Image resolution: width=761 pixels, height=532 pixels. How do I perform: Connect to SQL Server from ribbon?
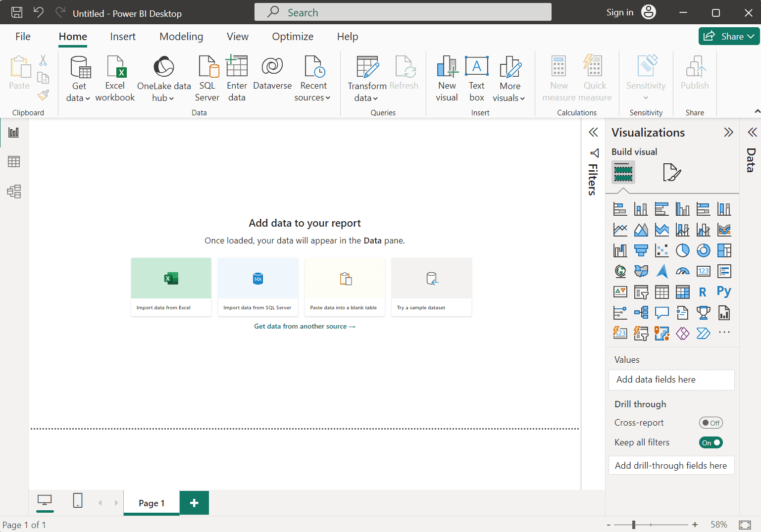pyautogui.click(x=207, y=79)
